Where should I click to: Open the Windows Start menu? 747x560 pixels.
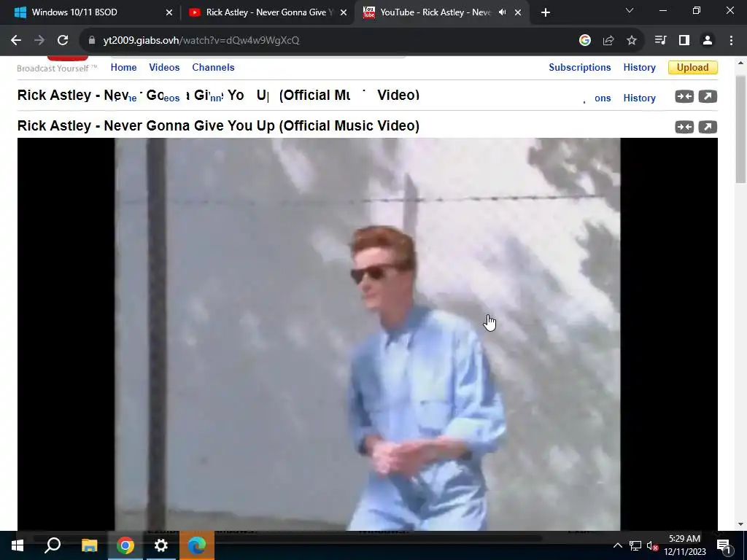18,545
